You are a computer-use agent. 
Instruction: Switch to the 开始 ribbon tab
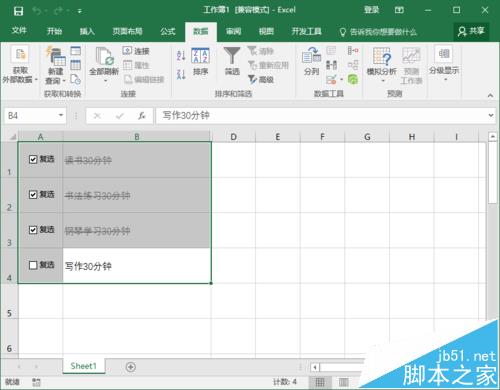pos(54,31)
